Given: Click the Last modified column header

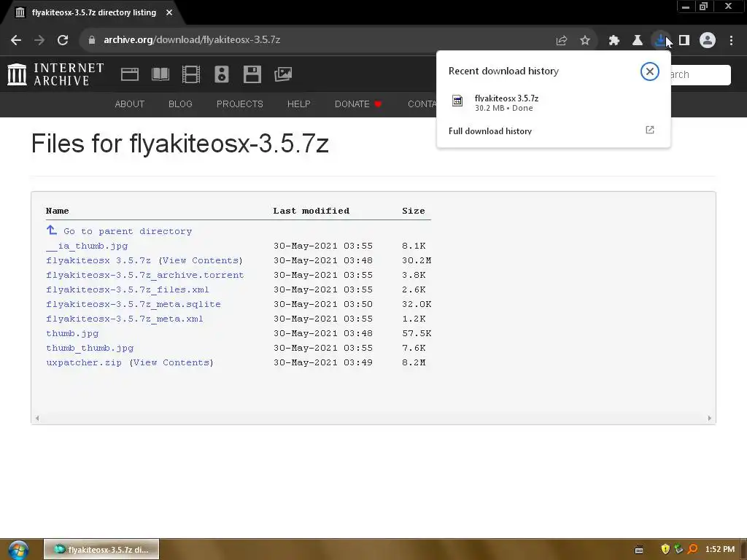Looking at the screenshot, I should coord(311,211).
